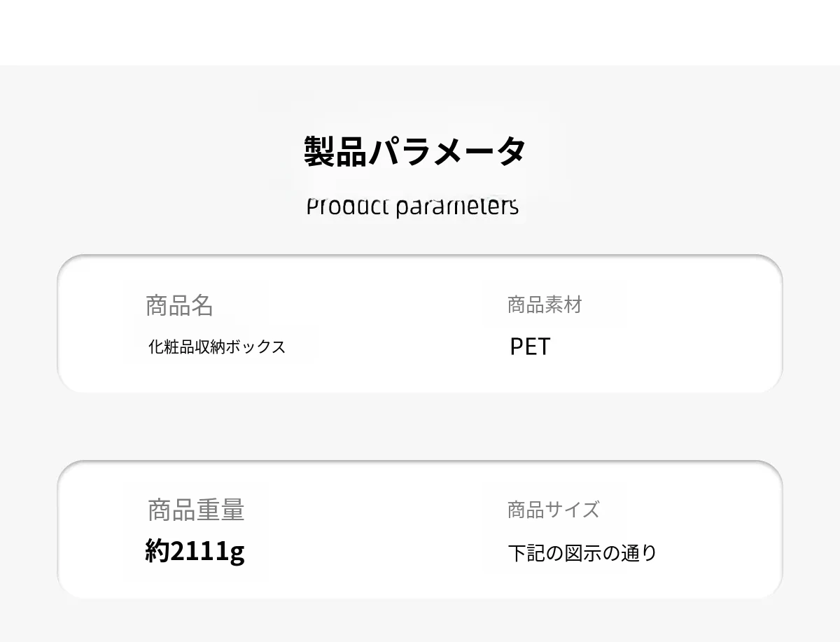Image resolution: width=840 pixels, height=642 pixels.
Task: Click the 化粧品収納ボックス product name text
Action: 217,347
